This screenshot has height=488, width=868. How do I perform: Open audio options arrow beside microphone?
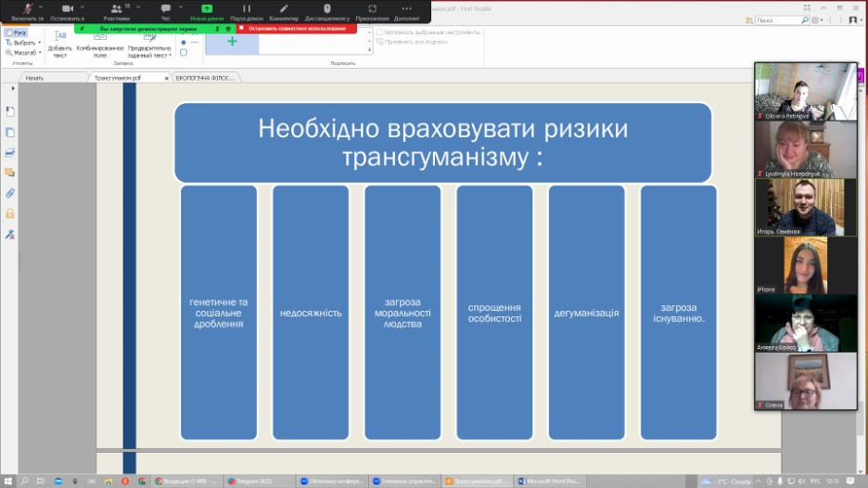coord(41,7)
